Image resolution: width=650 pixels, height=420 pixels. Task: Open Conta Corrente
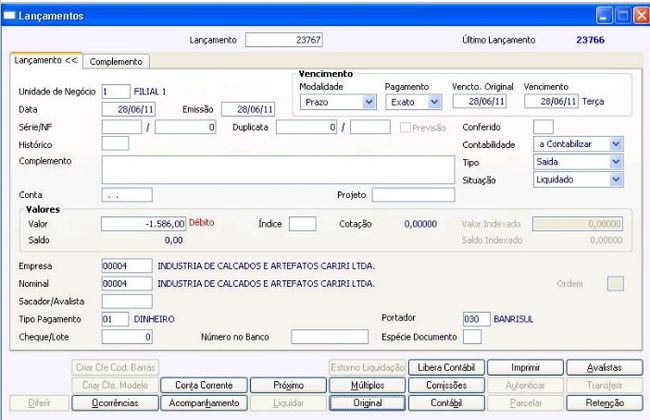204,385
